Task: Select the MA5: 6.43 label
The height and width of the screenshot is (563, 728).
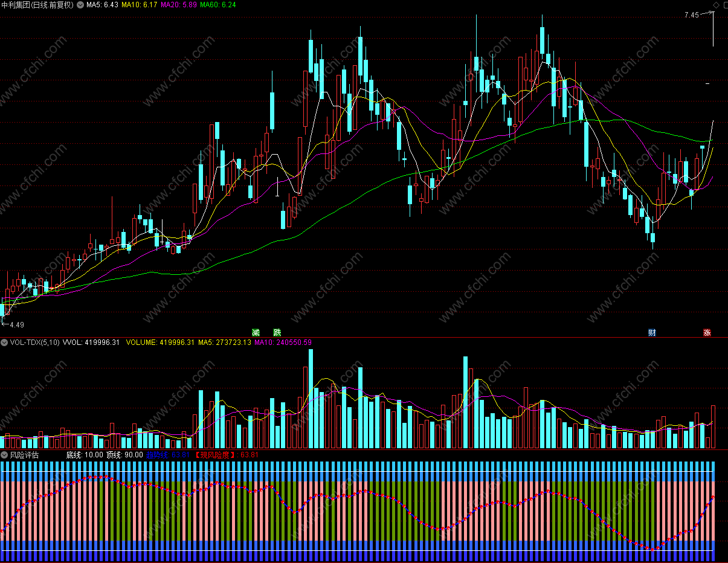Action: (x=102, y=5)
